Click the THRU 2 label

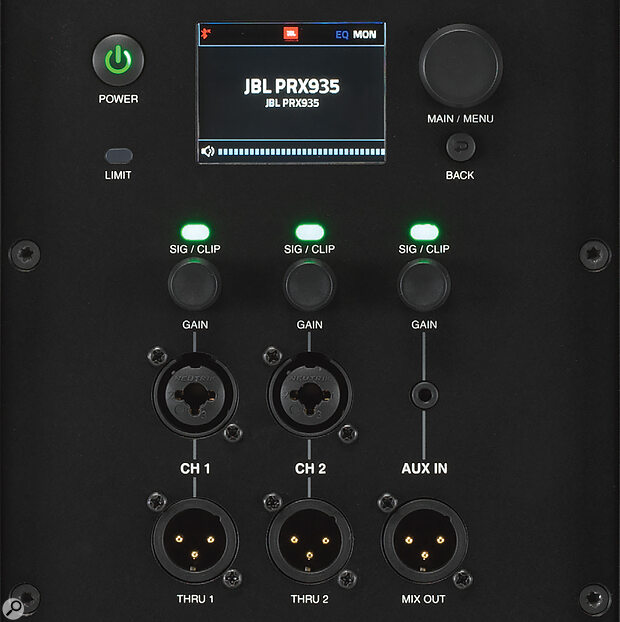click(x=309, y=599)
